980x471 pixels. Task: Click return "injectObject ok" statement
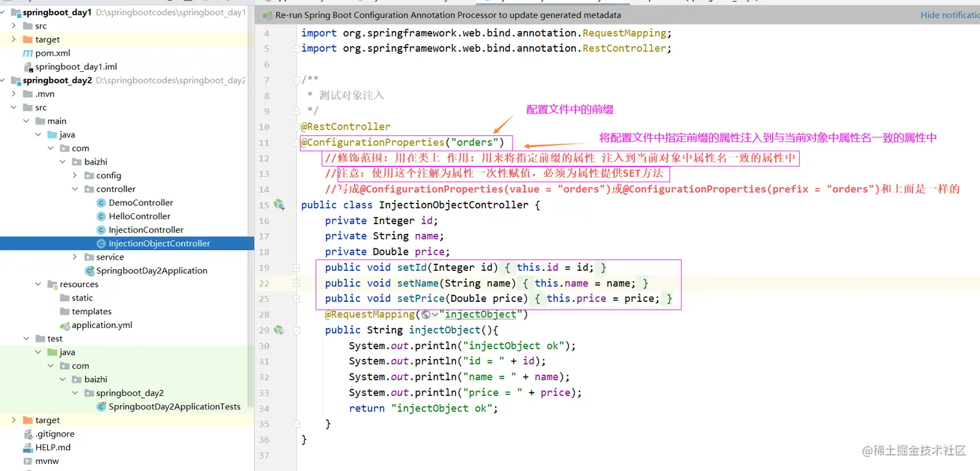click(x=423, y=408)
